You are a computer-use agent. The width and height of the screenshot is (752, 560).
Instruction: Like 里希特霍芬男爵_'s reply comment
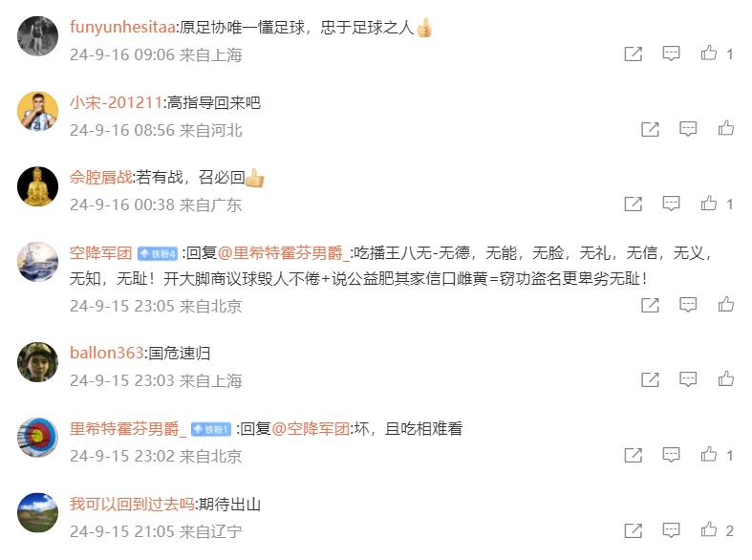[x=709, y=455]
